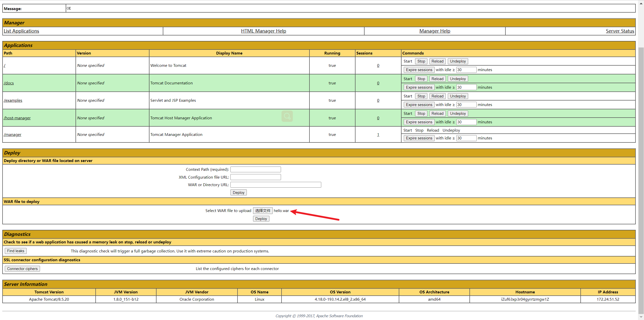Focus the XML Configuration file URL field
This screenshot has height=320, width=644.
(256, 177)
